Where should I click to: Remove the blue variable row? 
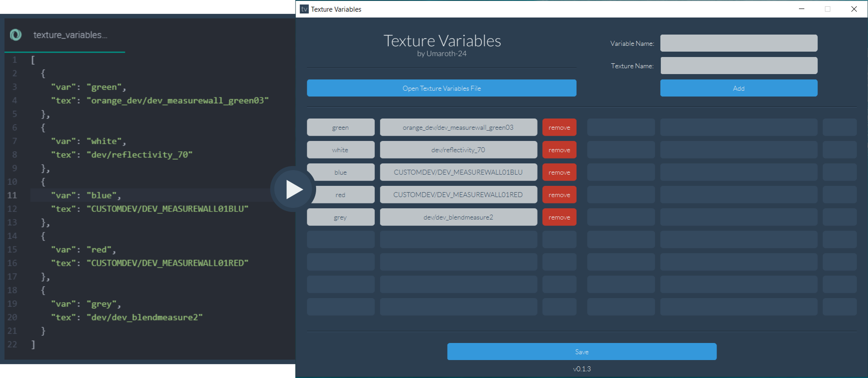point(560,172)
